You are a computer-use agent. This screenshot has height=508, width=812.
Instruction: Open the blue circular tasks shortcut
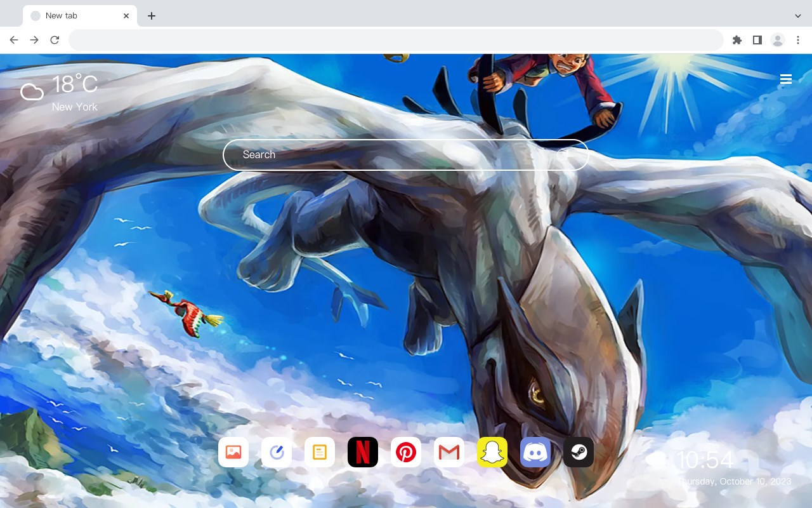(x=277, y=452)
